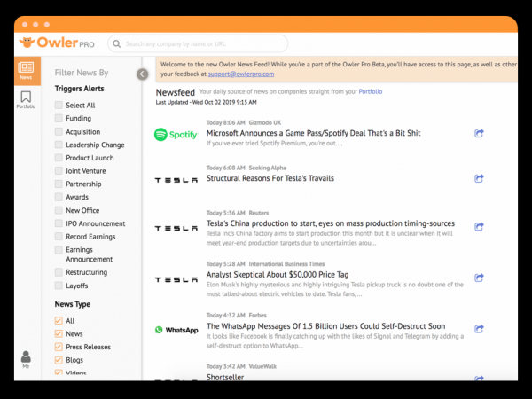Check the Select All trigger alert
Viewport: 532px width, 399px height.
click(59, 106)
